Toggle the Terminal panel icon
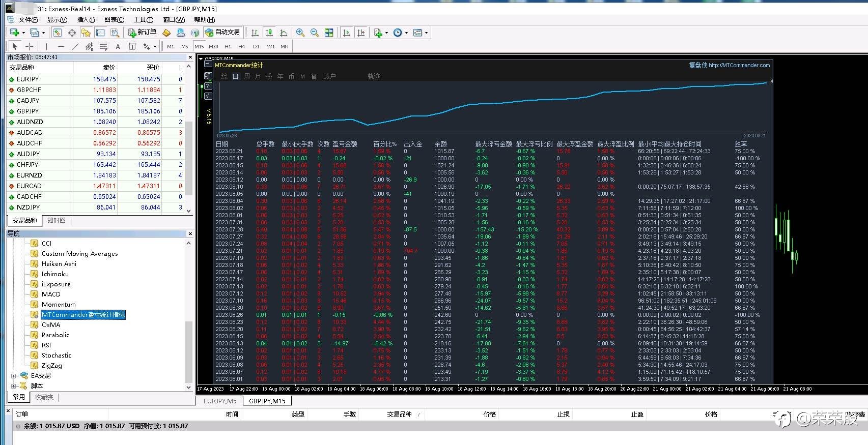The height and width of the screenshot is (445, 868). [x=100, y=33]
